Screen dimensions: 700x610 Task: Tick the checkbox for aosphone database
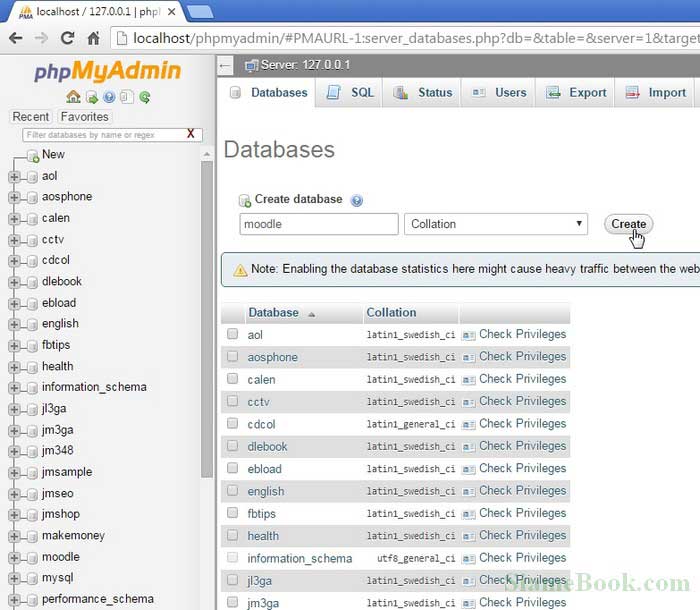(233, 356)
